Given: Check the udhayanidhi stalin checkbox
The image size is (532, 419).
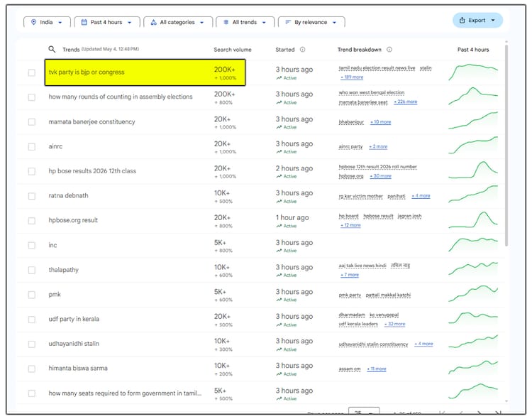Looking at the screenshot, I should pos(31,344).
